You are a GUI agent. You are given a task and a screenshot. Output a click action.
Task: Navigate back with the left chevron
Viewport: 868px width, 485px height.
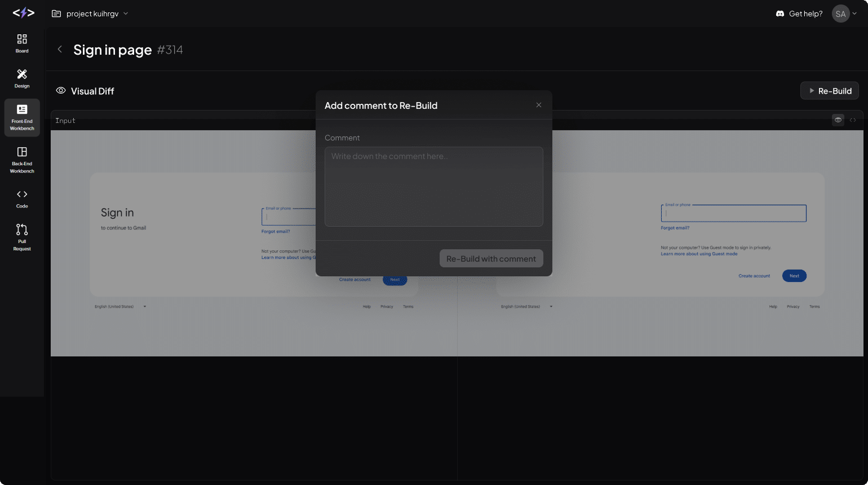(x=60, y=50)
